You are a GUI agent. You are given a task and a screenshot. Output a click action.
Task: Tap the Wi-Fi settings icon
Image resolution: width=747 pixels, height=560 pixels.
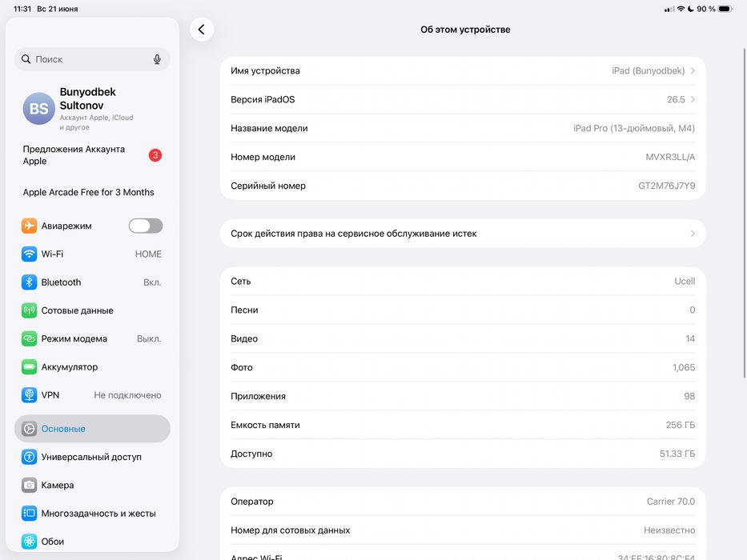[x=29, y=254]
